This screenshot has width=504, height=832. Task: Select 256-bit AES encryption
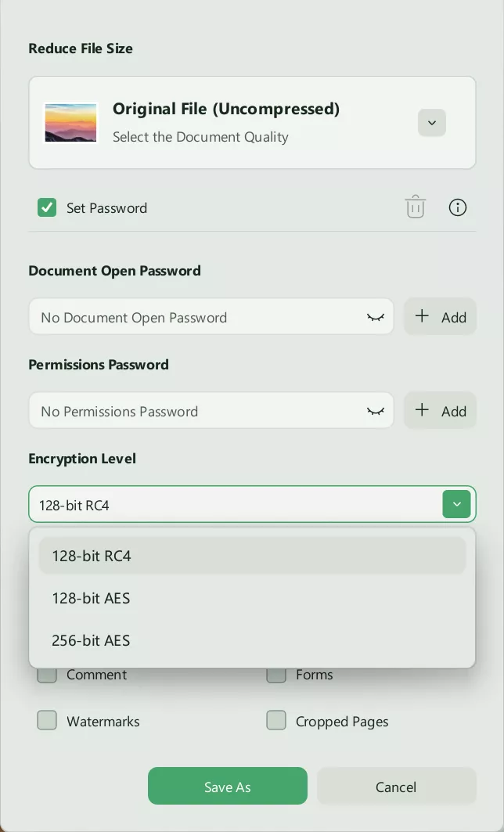click(91, 639)
